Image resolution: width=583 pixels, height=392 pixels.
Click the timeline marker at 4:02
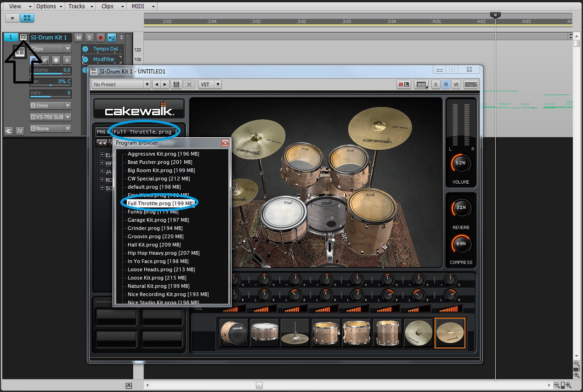tap(481, 21)
